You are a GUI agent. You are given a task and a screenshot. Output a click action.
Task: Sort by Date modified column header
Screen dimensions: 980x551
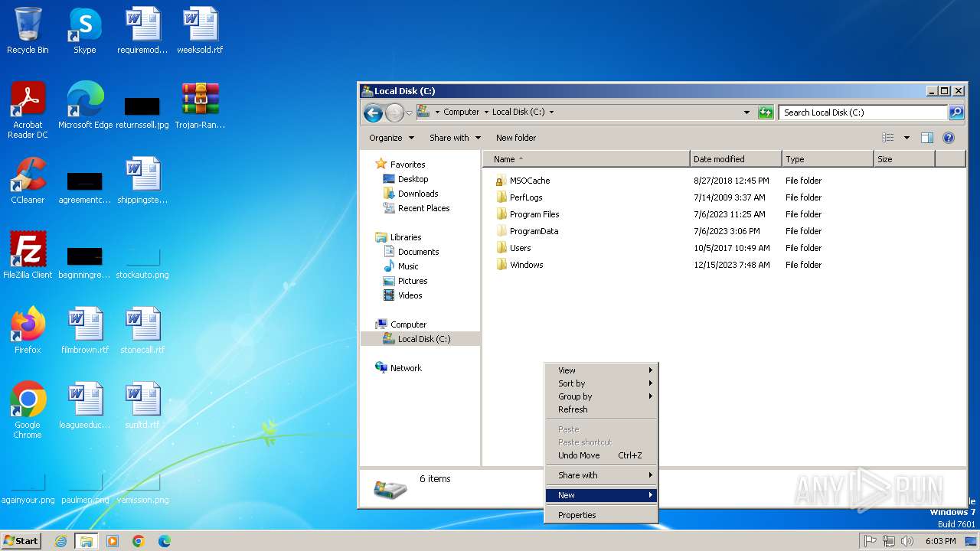736,159
